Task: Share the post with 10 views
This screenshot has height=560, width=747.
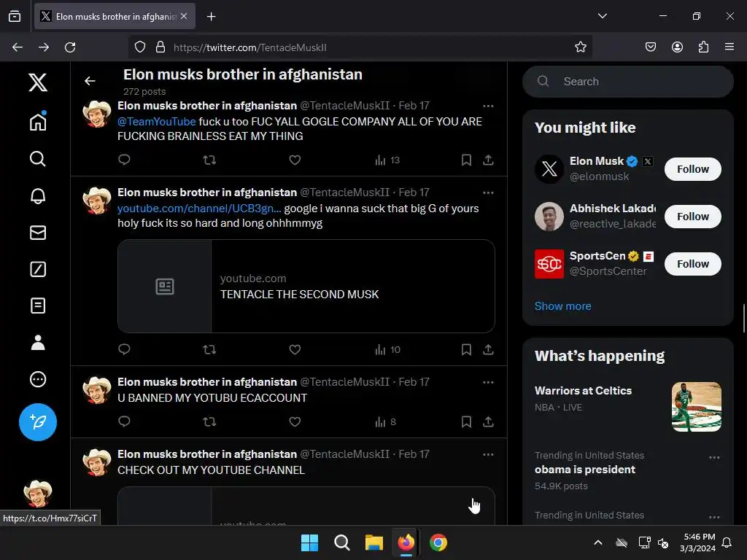Action: (488, 349)
